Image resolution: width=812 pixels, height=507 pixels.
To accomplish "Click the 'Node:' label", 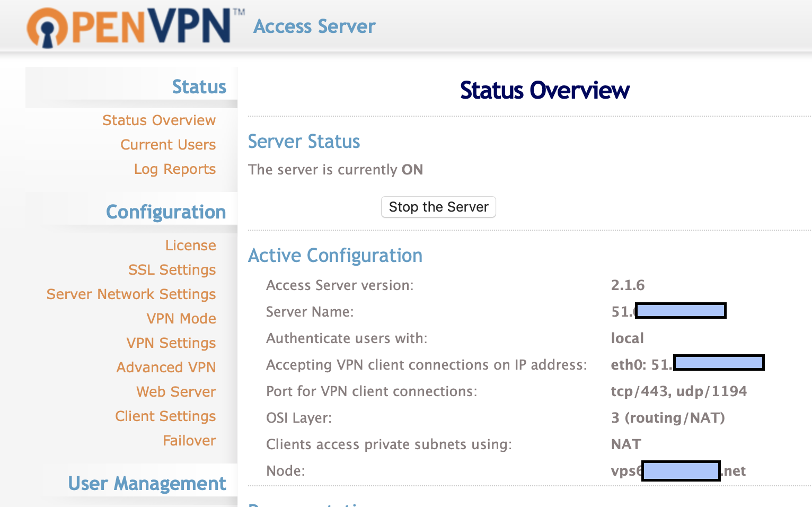I will (x=286, y=471).
